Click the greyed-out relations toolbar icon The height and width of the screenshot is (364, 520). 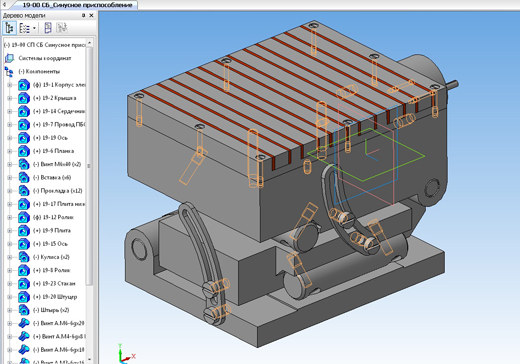(61, 28)
